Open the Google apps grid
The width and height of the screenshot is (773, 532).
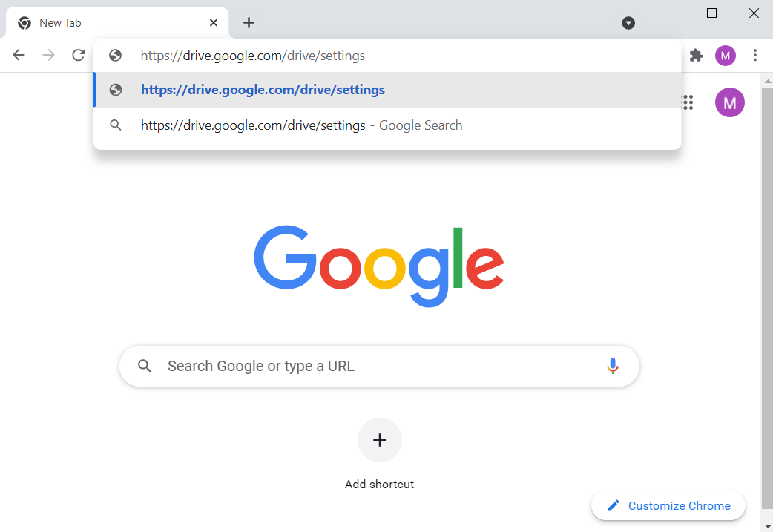688,103
